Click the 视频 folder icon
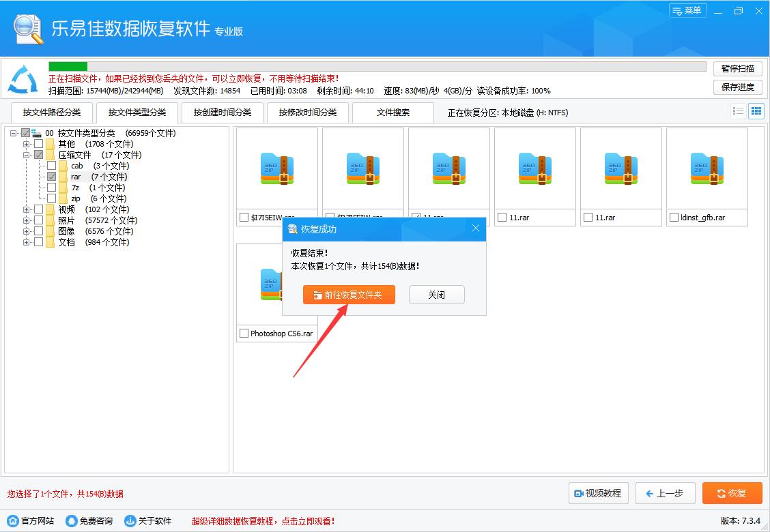770x532 pixels. [x=50, y=209]
